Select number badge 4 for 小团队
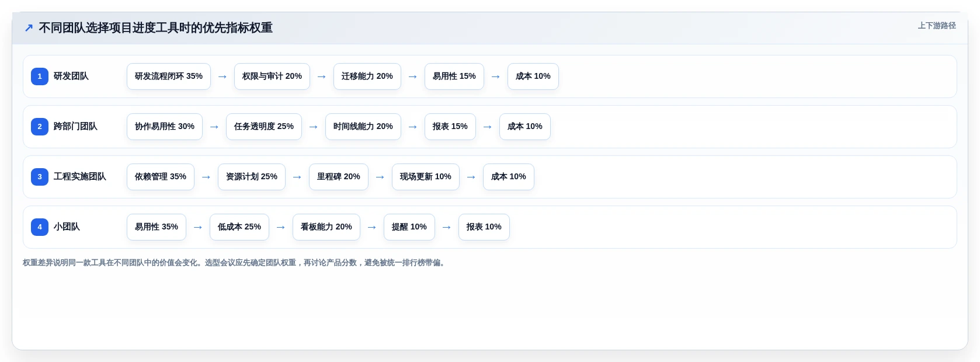This screenshot has height=362, width=980. coord(40,227)
